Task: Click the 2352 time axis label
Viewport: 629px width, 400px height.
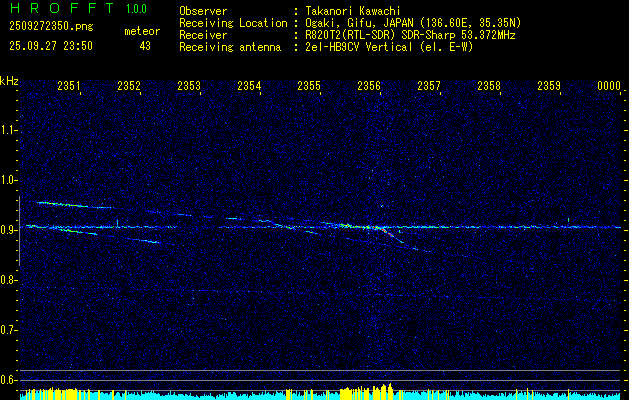Action: click(x=129, y=85)
